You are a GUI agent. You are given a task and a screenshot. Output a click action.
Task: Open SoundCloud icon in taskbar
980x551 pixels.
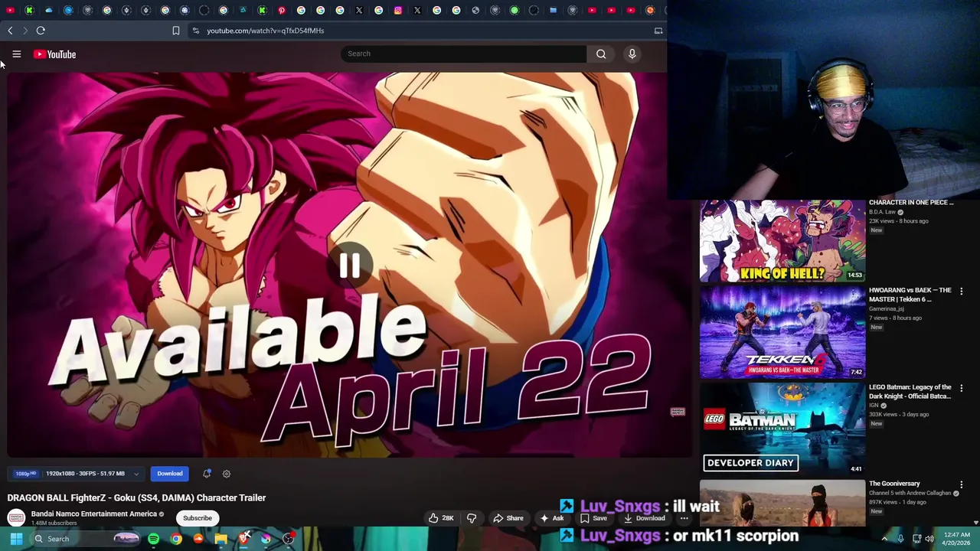pyautogui.click(x=198, y=539)
